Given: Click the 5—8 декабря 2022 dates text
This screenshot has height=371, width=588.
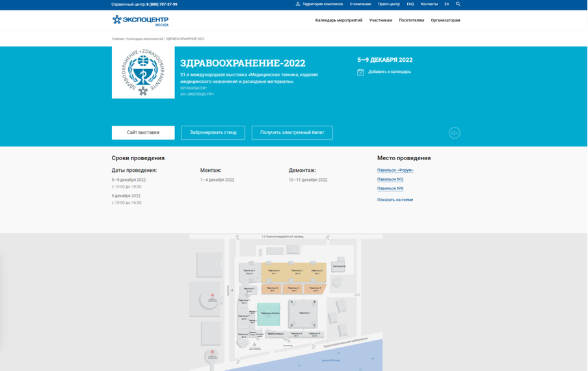Looking at the screenshot, I should [129, 180].
